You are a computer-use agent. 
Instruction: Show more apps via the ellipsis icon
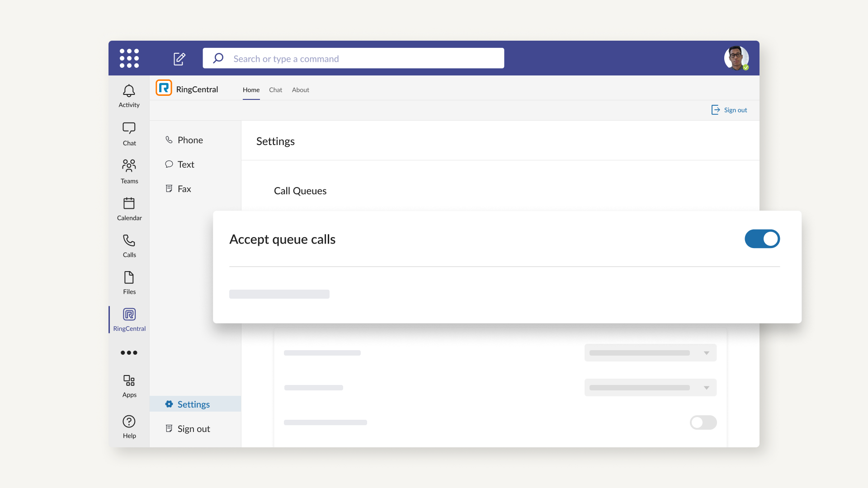point(129,352)
